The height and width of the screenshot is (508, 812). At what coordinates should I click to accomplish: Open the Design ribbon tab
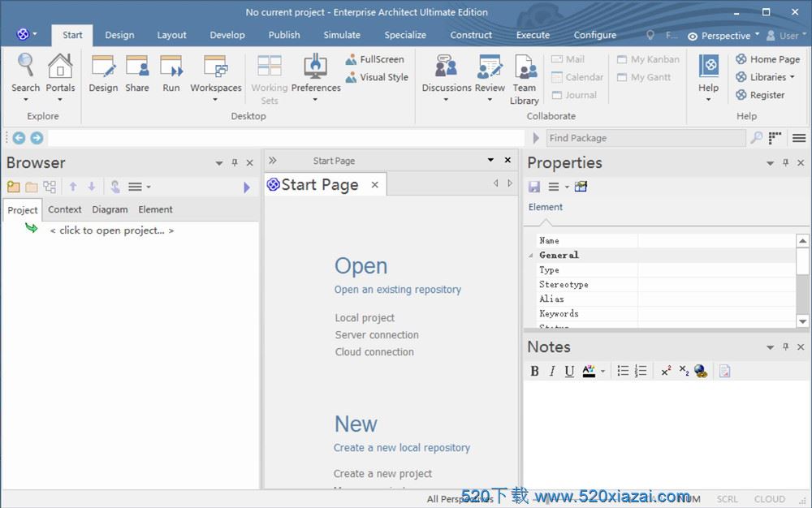click(119, 35)
